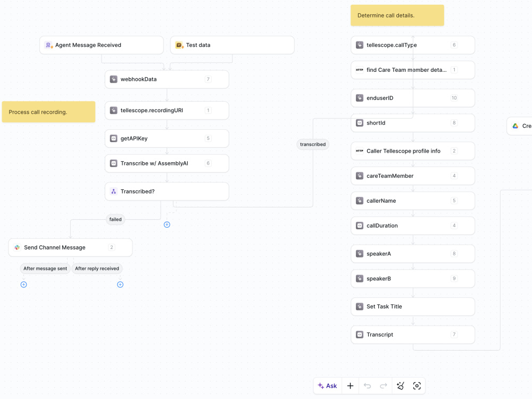Click the getAPIKey code node icon
This screenshot has width=532, height=399.
pyautogui.click(x=114, y=138)
